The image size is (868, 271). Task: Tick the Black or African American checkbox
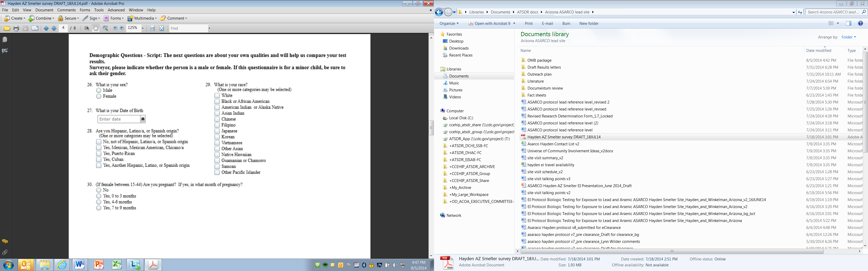click(217, 101)
